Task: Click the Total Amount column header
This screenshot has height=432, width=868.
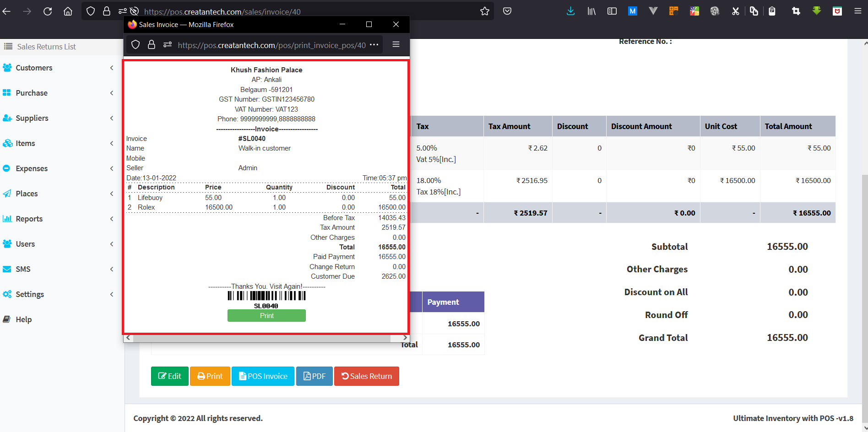Action: point(797,126)
